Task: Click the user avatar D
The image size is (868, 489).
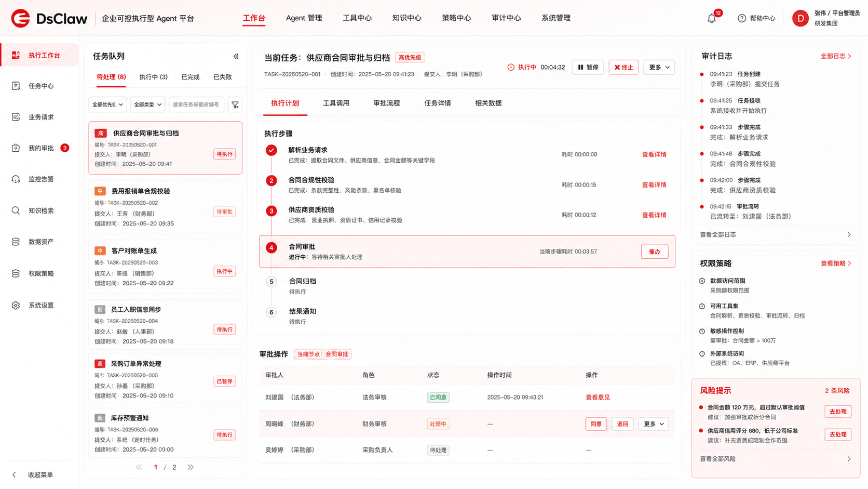Action: pyautogui.click(x=801, y=18)
